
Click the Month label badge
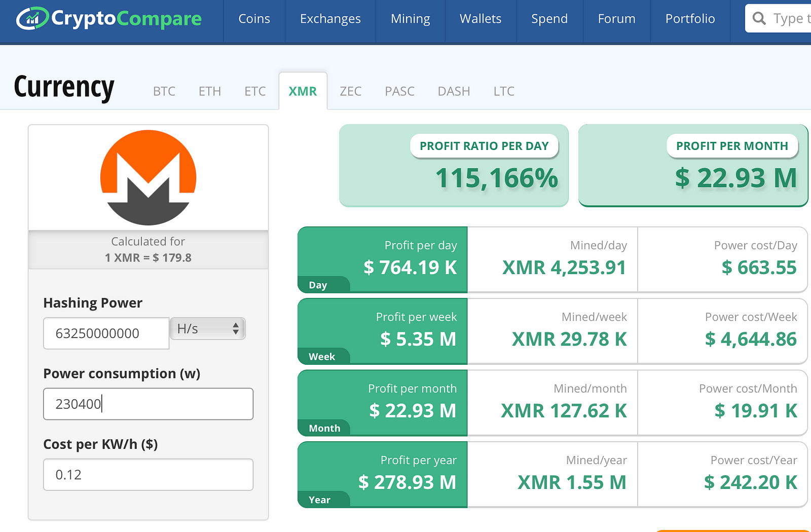point(324,428)
